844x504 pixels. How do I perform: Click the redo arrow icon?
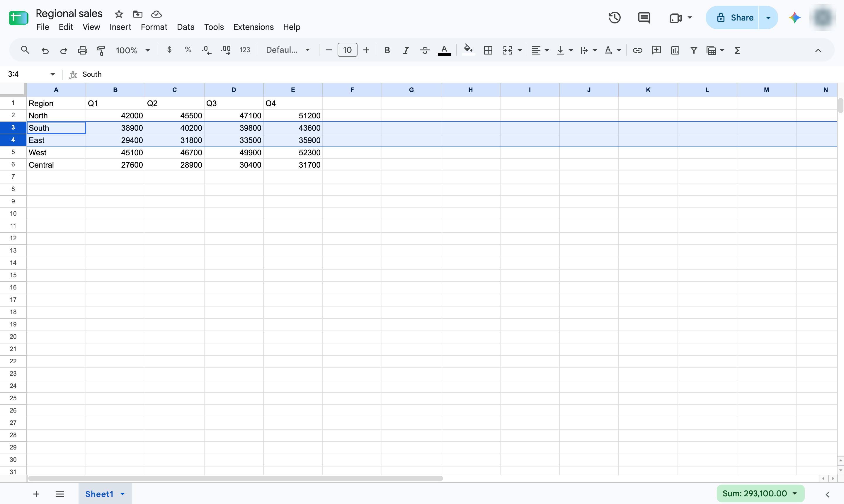64,50
